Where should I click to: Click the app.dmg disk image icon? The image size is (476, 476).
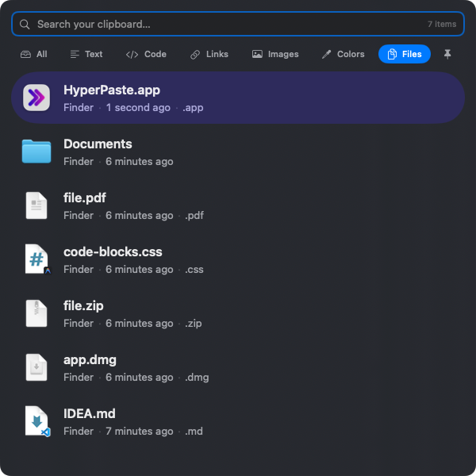point(36,367)
